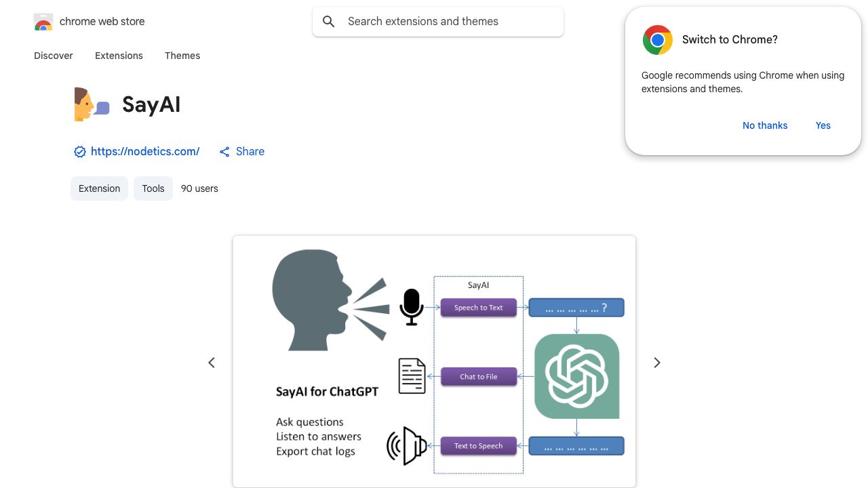Focus the Search extensions and themes field
Image resolution: width=868 pixels, height=488 pixels.
438,22
